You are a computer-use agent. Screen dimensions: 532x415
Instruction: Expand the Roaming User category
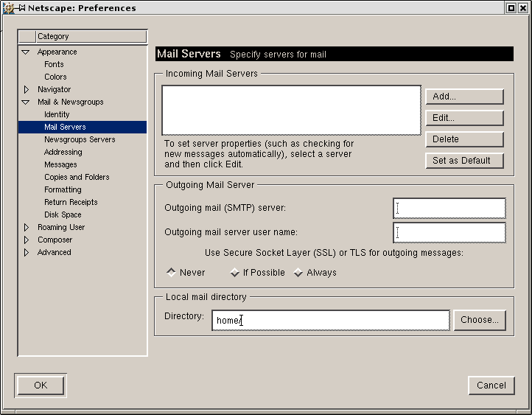coord(26,228)
